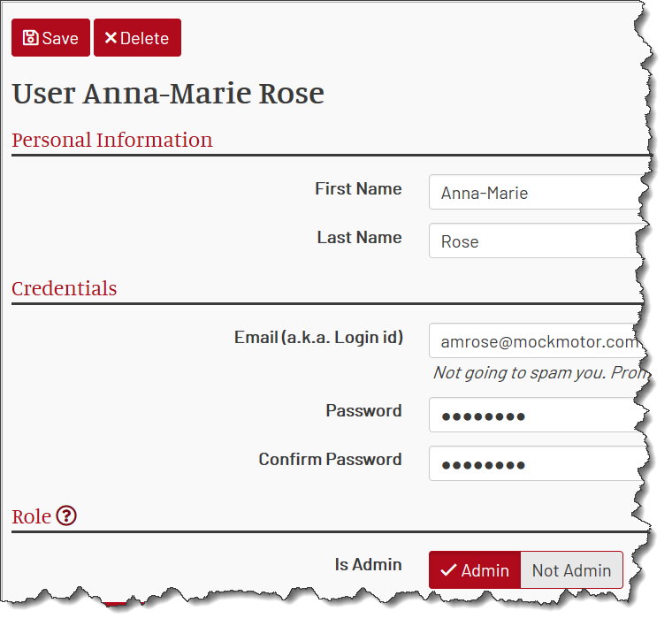
Task: Click the Confirm Password input field
Action: pyautogui.click(x=538, y=463)
